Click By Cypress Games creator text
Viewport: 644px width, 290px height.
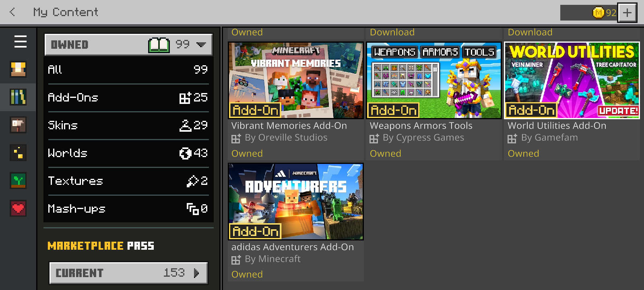tap(423, 138)
